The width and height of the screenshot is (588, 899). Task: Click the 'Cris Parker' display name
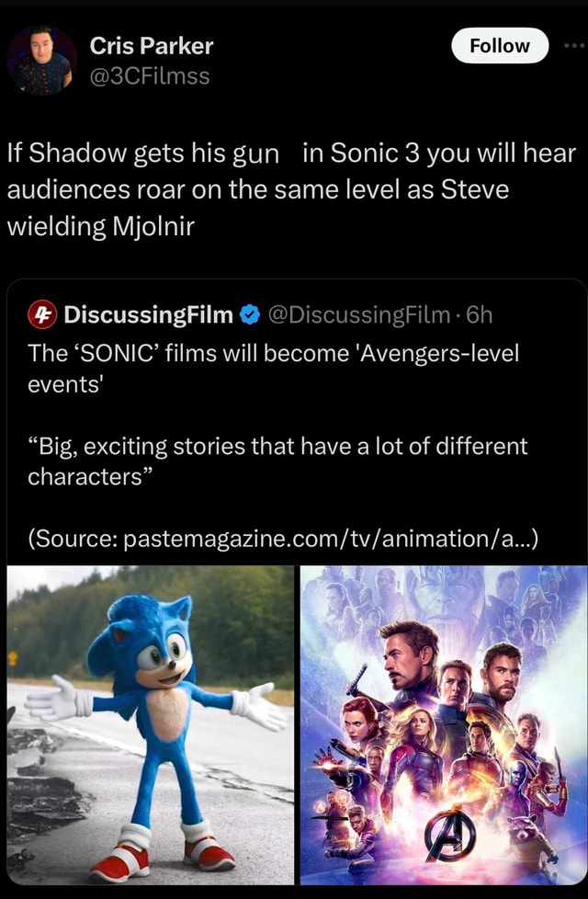[151, 46]
